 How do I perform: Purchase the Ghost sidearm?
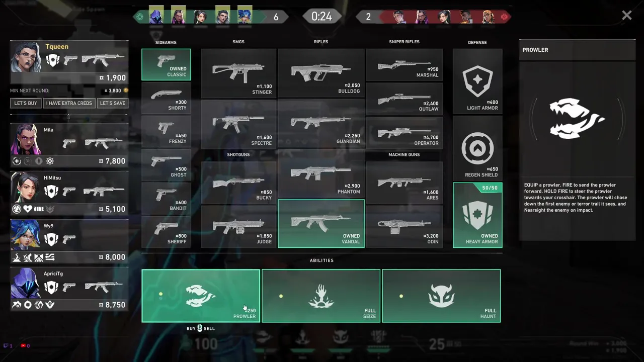pos(166,165)
